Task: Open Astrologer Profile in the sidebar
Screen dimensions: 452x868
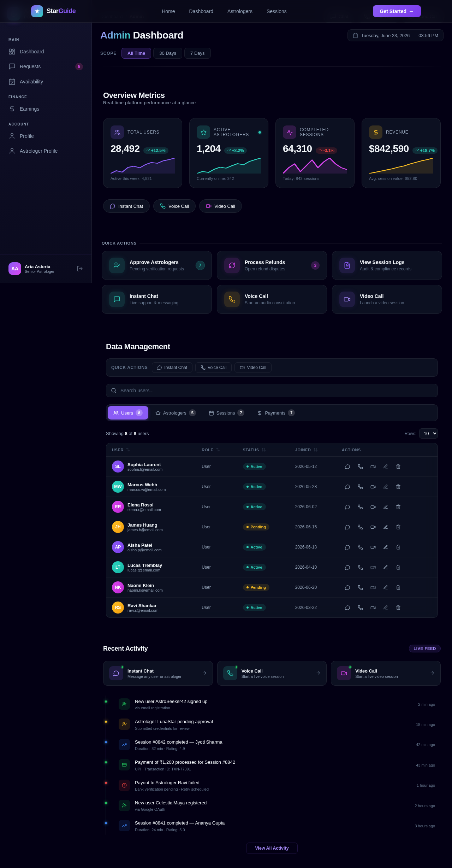Action: tap(46, 151)
